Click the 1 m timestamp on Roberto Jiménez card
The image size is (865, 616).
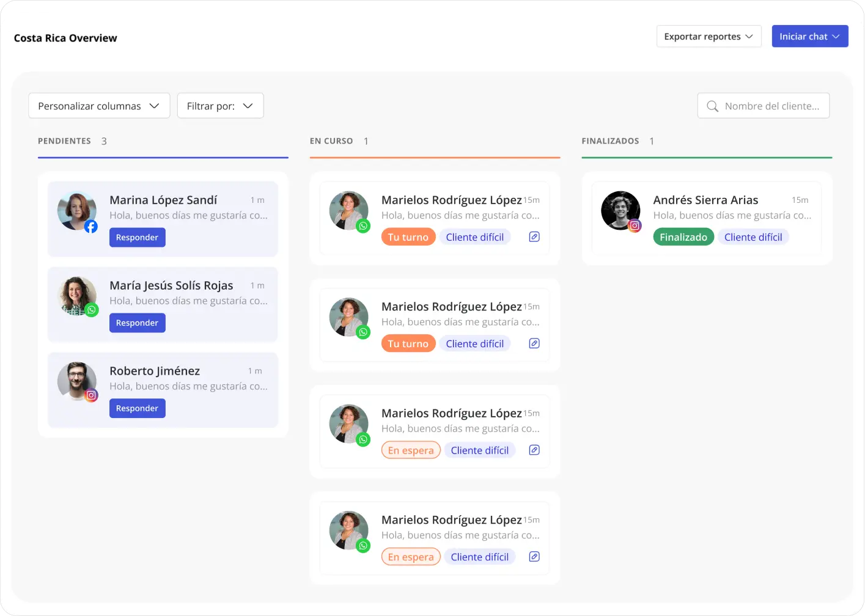[255, 372]
